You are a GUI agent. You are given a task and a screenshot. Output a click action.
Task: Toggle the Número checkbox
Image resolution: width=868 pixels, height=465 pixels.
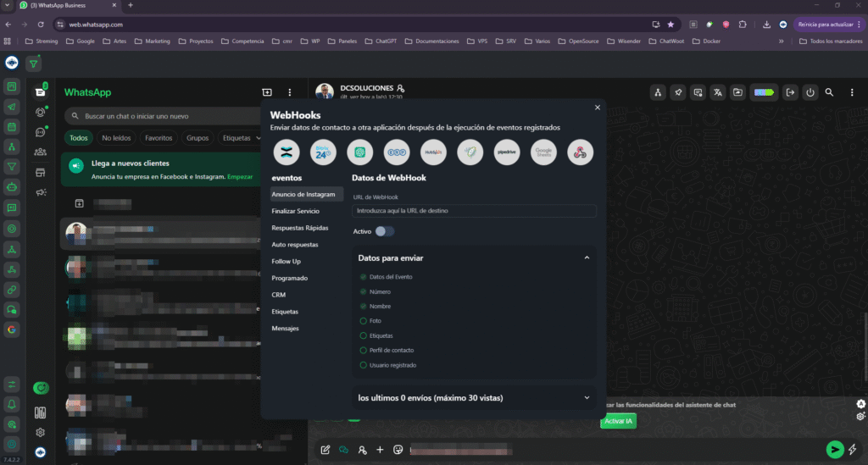363,291
